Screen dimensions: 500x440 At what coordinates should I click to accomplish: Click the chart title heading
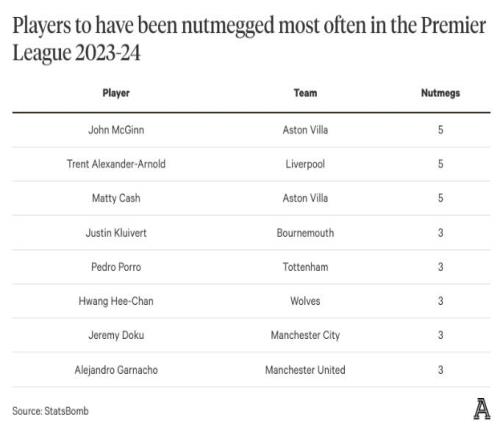coord(249,39)
